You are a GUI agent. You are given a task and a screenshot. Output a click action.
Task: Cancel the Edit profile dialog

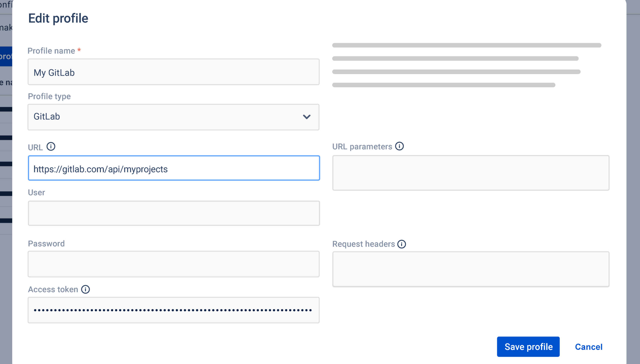click(589, 347)
